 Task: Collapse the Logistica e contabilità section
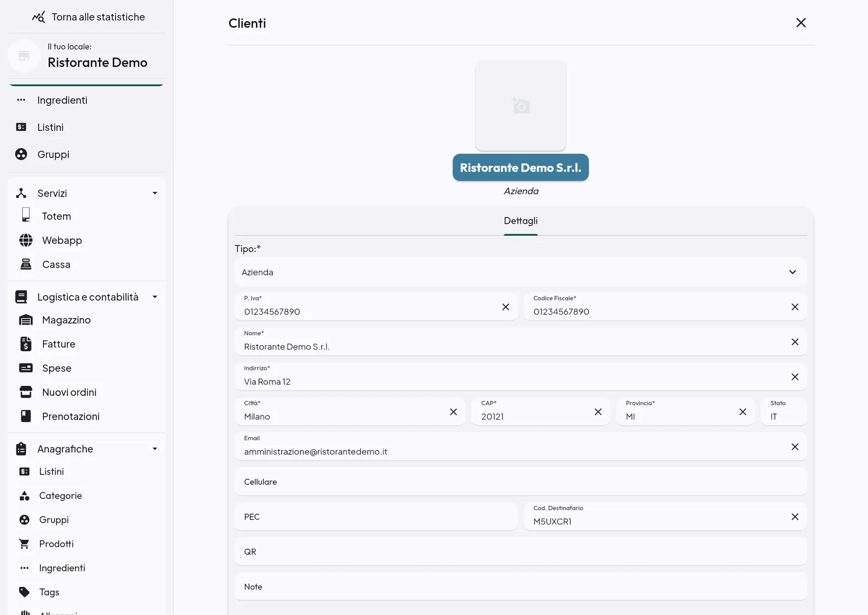(155, 297)
